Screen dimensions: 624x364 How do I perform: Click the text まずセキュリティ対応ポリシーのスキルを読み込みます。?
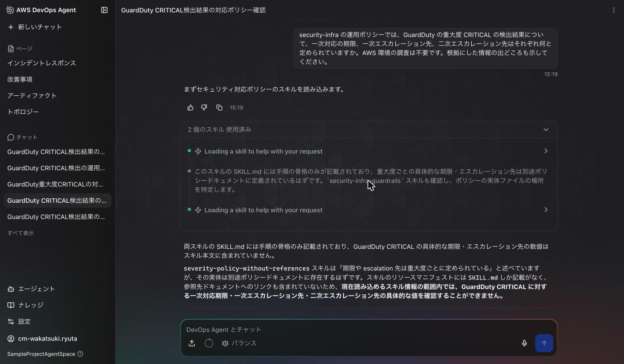point(264,89)
